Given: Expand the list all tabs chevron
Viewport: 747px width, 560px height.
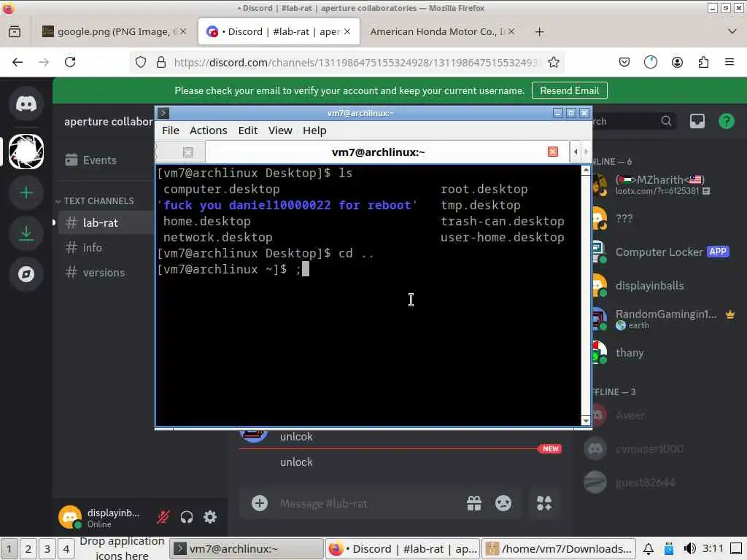Looking at the screenshot, I should tap(732, 32).
